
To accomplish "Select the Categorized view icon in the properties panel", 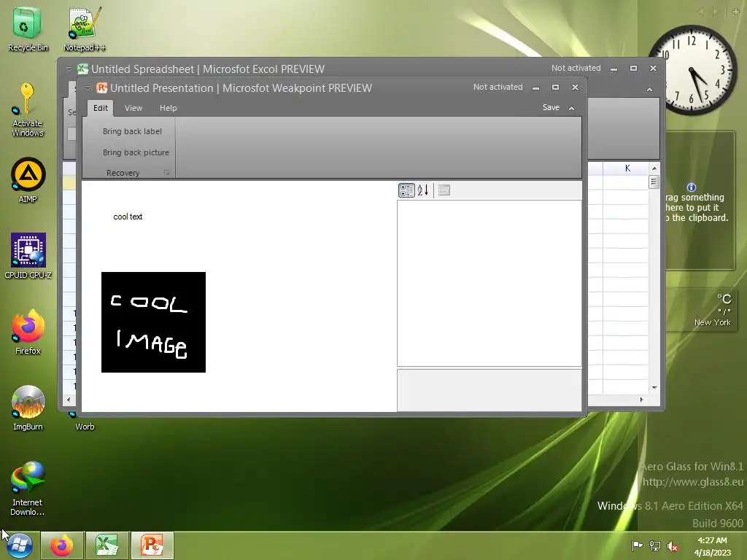I will tap(406, 190).
